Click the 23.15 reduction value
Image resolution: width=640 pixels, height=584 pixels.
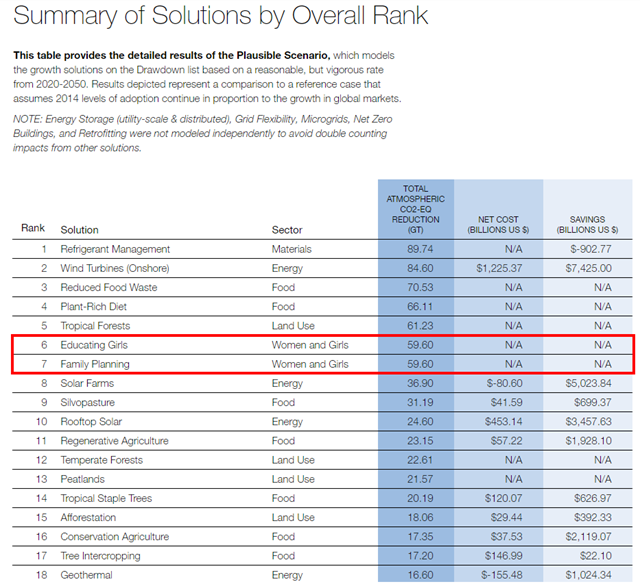[x=420, y=441]
